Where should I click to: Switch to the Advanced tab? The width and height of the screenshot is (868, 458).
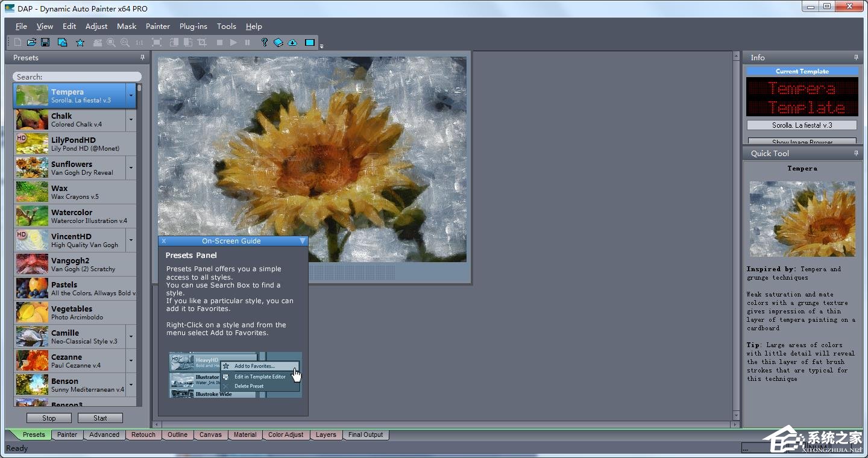104,434
